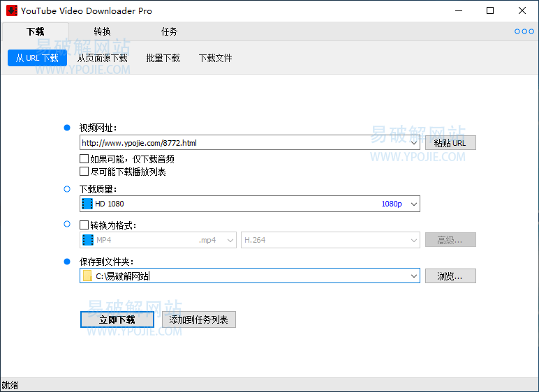Click the YouTube Video Downloader app icon
The height and width of the screenshot is (392, 539).
coord(11,10)
